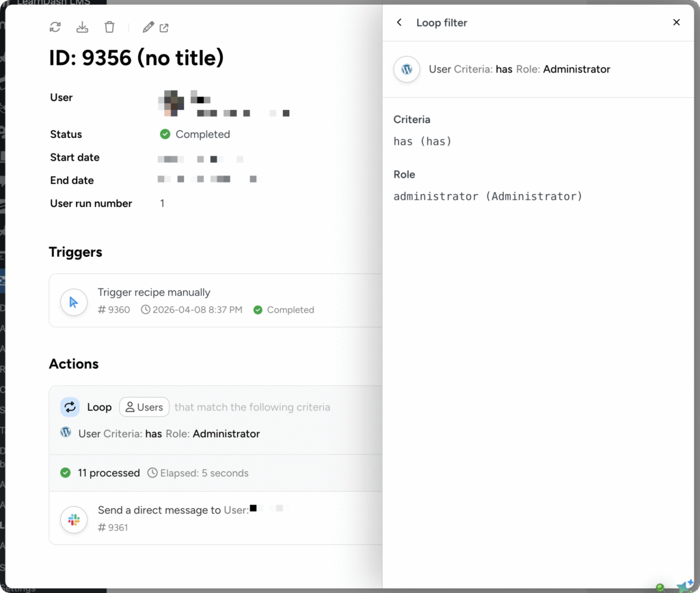This screenshot has height=593, width=700.
Task: Click the Users badge in the Loop action
Action: pos(144,406)
